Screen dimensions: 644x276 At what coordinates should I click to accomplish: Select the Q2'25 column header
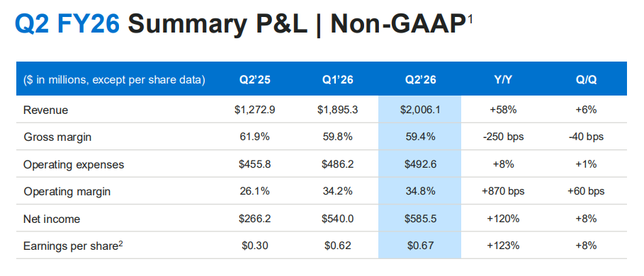(x=254, y=79)
